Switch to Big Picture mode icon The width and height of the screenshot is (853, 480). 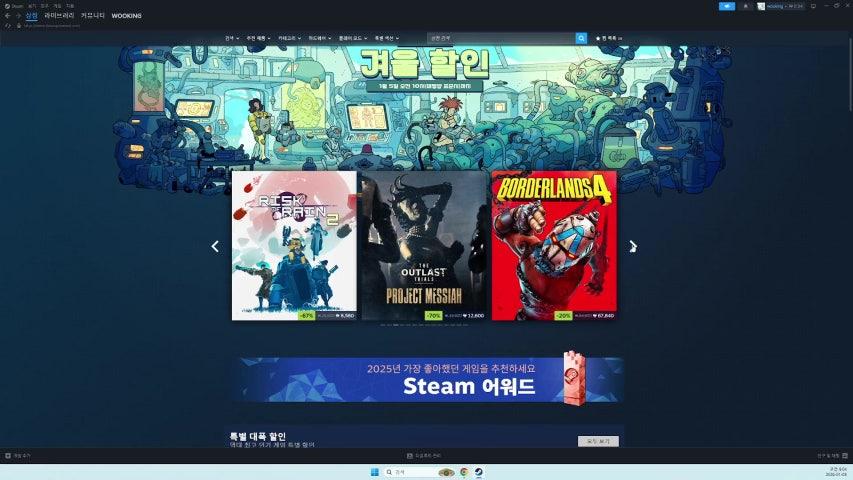pos(813,6)
